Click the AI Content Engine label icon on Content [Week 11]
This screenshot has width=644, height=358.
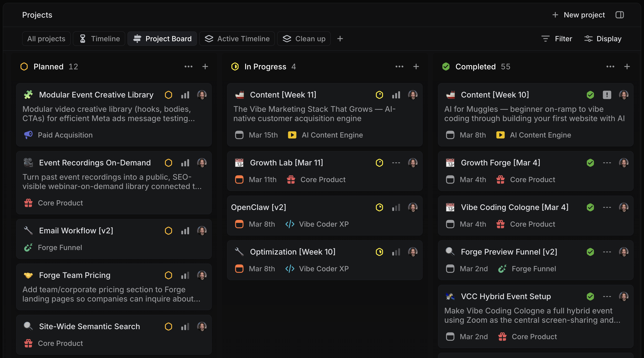click(292, 135)
